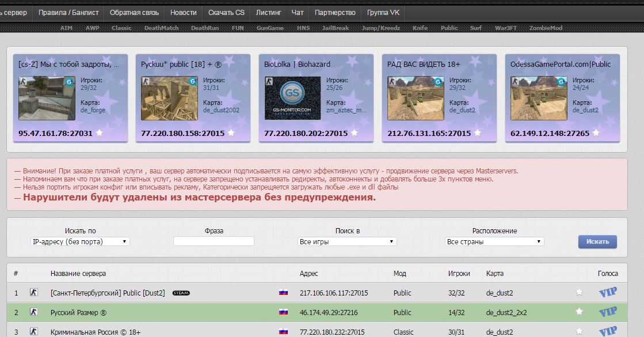Click the star icon next to 95.47.161.78:27031
Viewport: 644px width, 337px height.
pos(100,132)
